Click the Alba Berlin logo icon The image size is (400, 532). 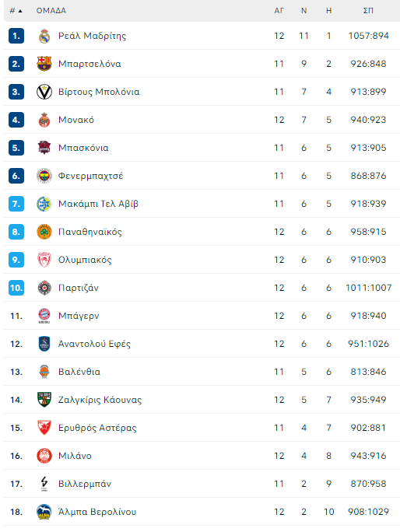[44, 512]
